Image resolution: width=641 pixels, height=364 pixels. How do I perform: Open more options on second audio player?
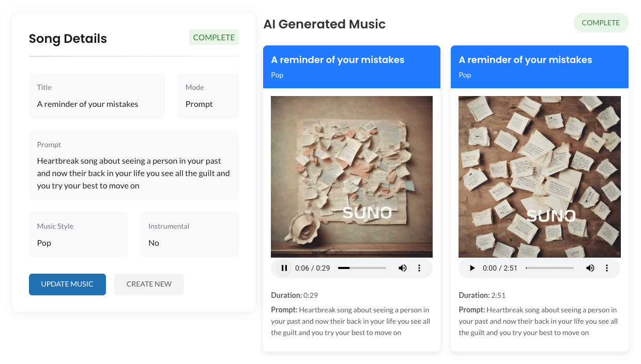[x=607, y=268]
